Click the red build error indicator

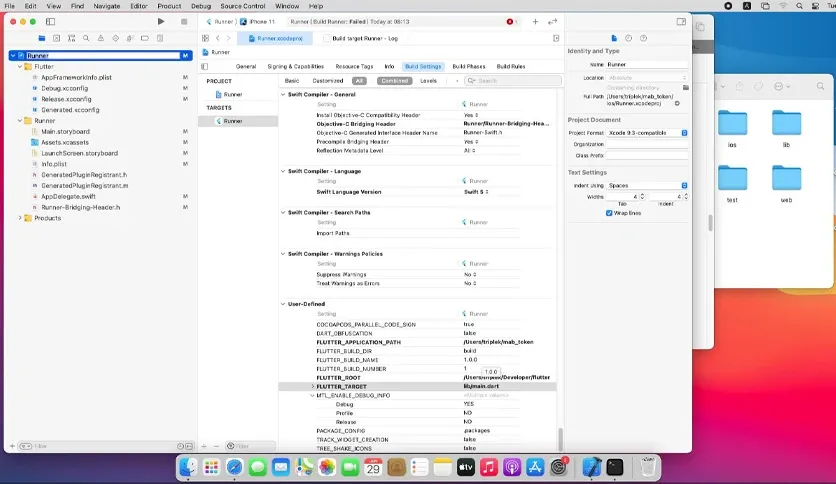[510, 22]
